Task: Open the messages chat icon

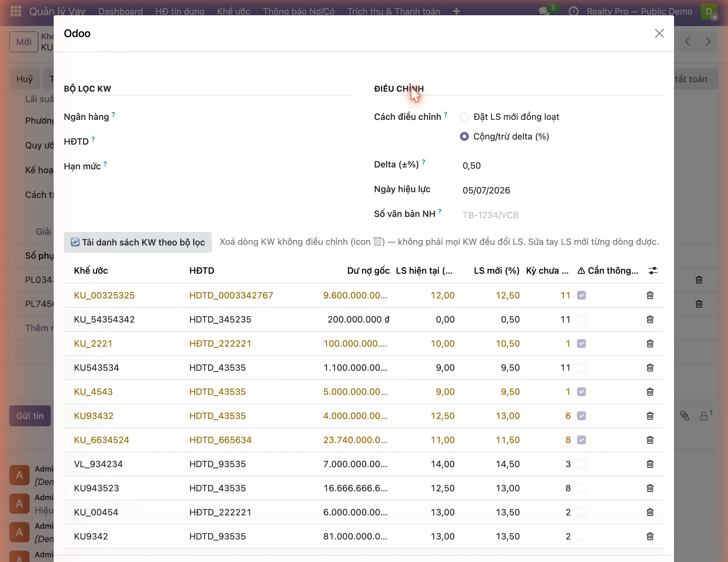Action: tap(544, 11)
